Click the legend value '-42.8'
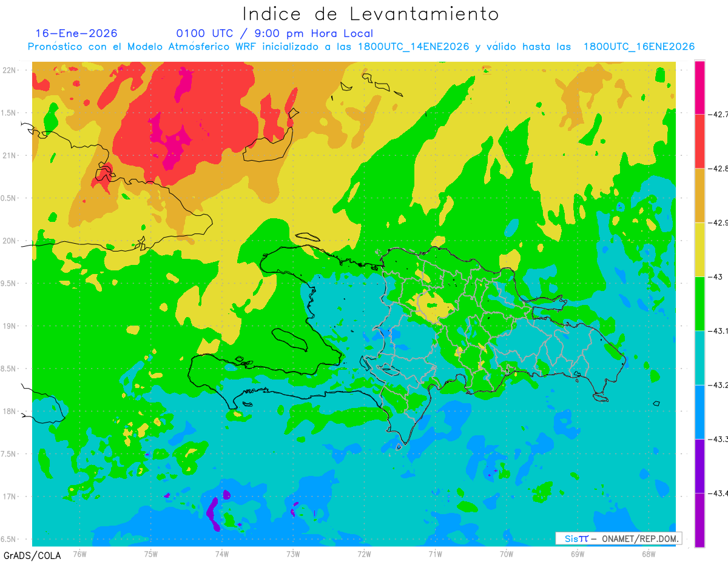The height and width of the screenshot is (562, 728). click(x=718, y=168)
